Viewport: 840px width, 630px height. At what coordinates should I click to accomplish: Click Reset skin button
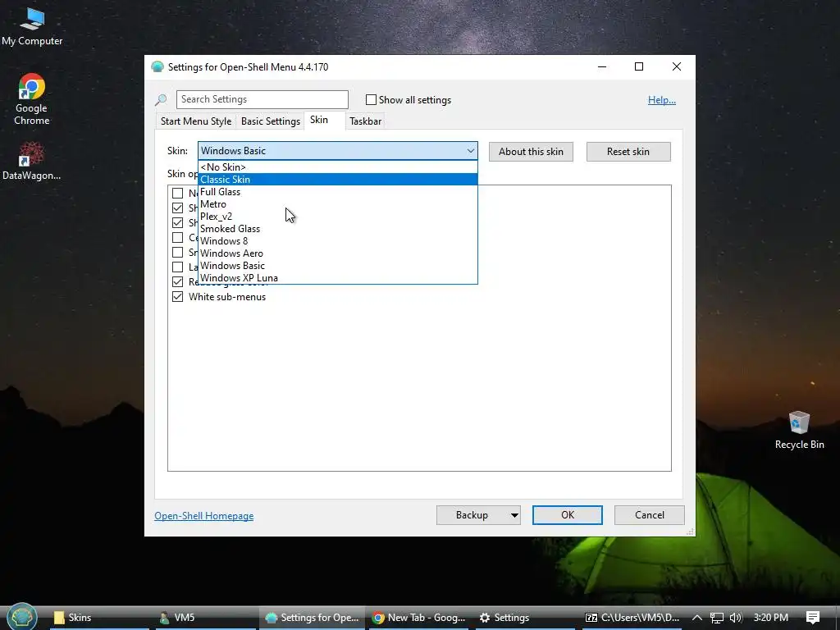point(628,152)
